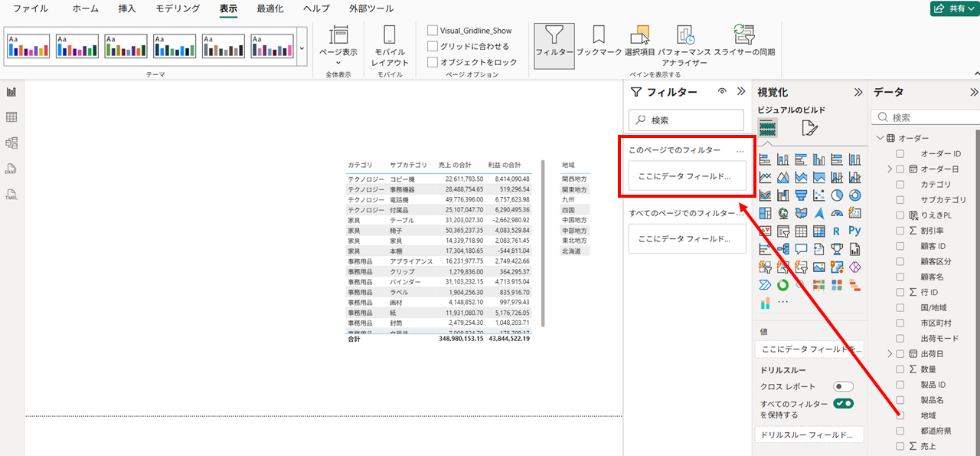
Task: Open the table view in left sidebar
Action: 11,117
